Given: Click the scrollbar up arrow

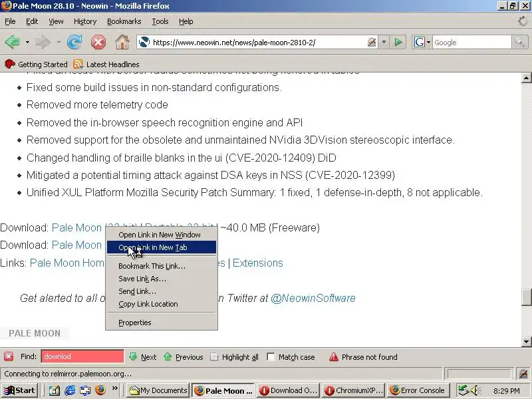Looking at the screenshot, I should (526, 78).
